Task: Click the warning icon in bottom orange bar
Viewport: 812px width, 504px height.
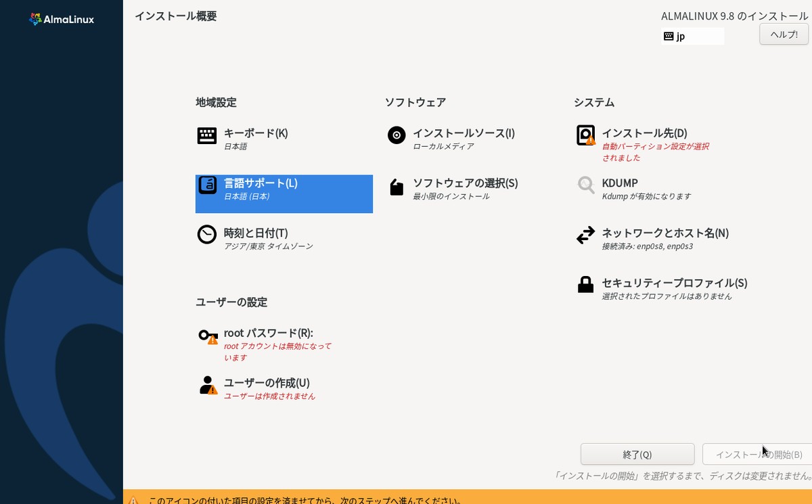Action: coord(133,501)
